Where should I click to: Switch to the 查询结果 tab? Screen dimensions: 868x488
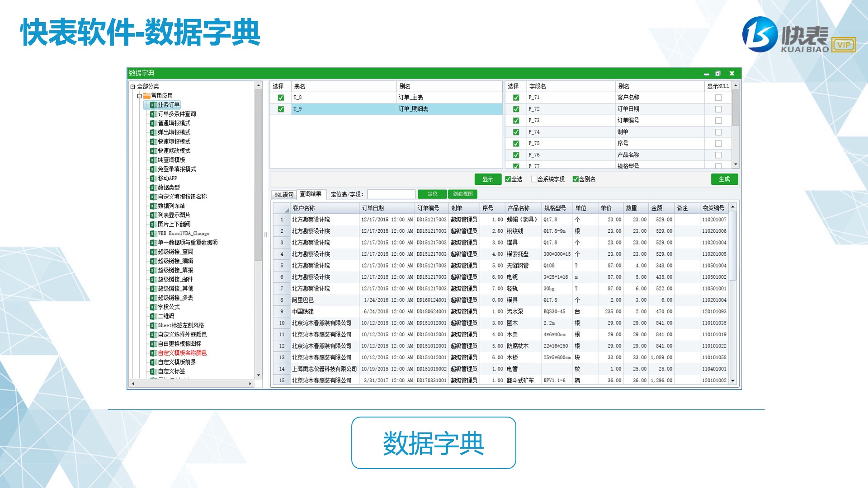pyautogui.click(x=311, y=194)
